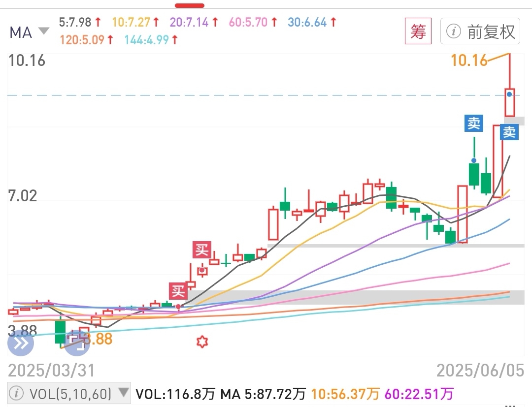Screen dimensions: 532x407
Task: Open the VOL(5,10,60) indicator dropdown arrow
Action: 124,392
